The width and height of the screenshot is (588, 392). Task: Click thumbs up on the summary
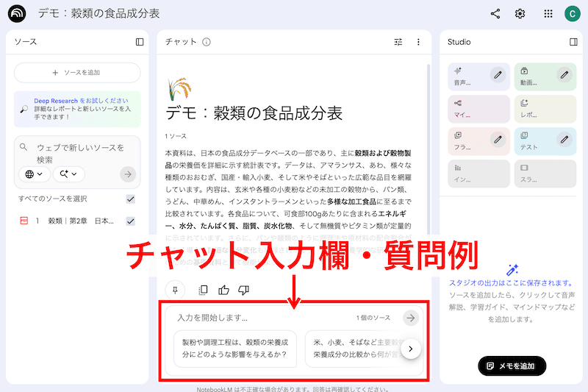(224, 289)
